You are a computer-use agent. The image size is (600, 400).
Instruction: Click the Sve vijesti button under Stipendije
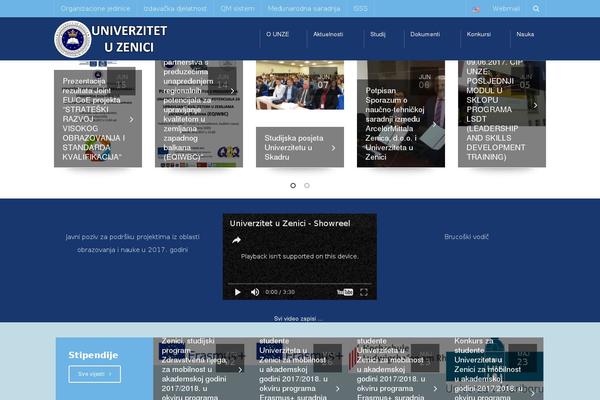coord(95,374)
